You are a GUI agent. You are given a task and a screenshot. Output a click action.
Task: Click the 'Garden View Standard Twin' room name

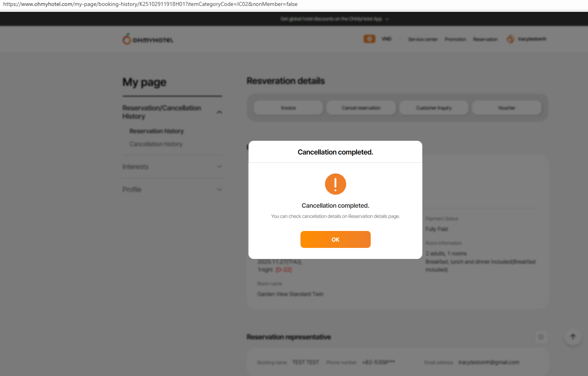click(x=290, y=294)
